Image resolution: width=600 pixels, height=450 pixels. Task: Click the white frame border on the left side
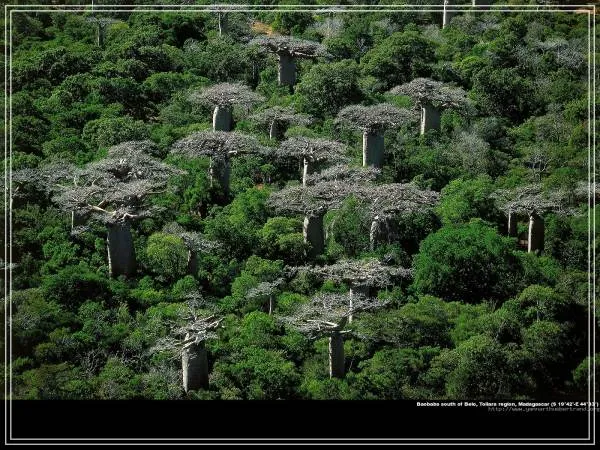coord(7,225)
